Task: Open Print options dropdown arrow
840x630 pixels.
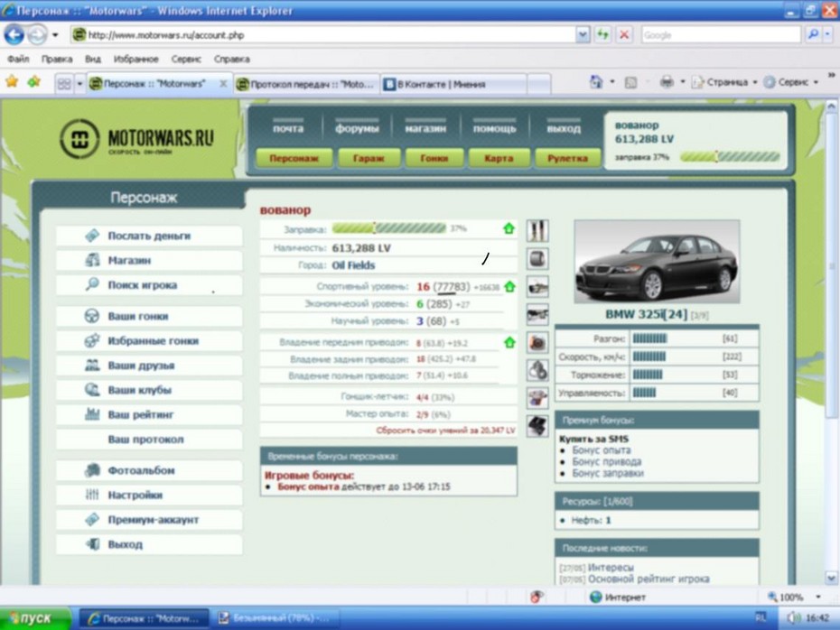Action: (x=683, y=82)
